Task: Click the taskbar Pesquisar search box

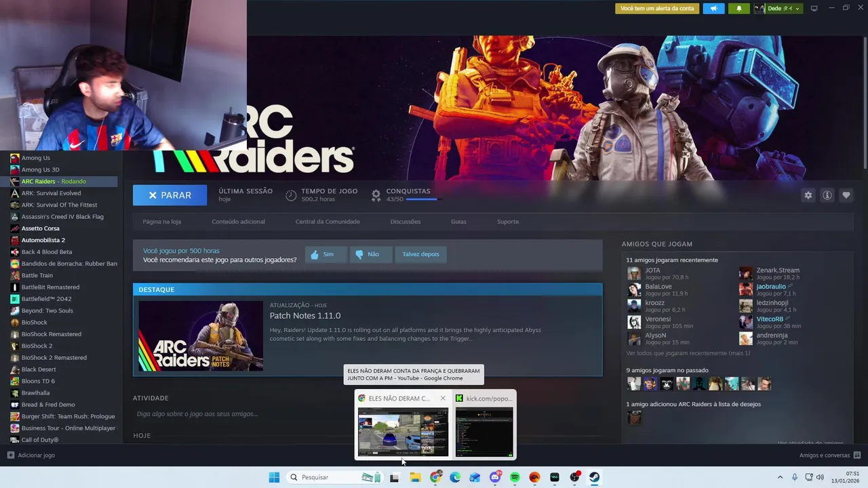Action: (334, 477)
